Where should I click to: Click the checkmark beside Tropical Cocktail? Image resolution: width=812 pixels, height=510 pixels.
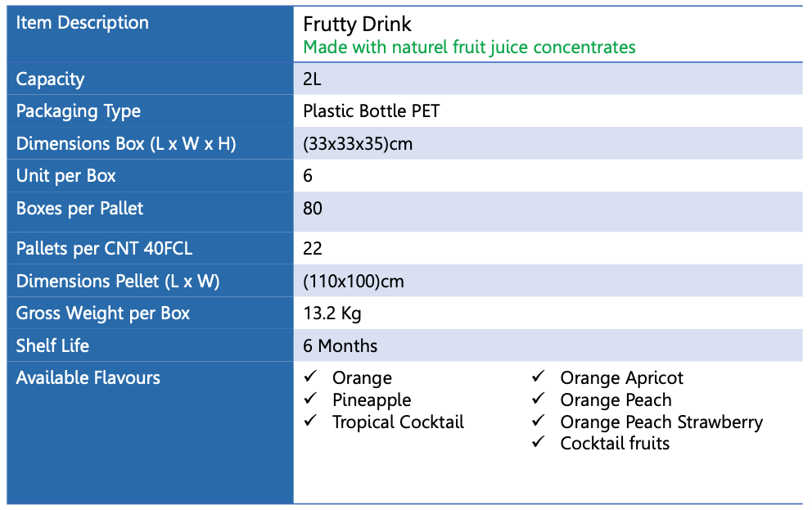pyautogui.click(x=310, y=422)
